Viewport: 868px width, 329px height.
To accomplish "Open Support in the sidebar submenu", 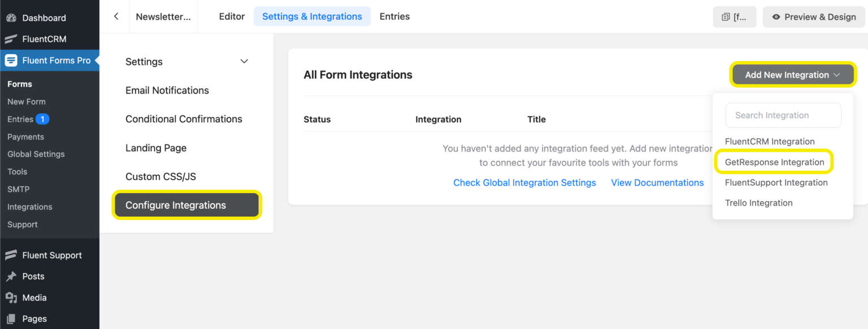I will point(23,224).
